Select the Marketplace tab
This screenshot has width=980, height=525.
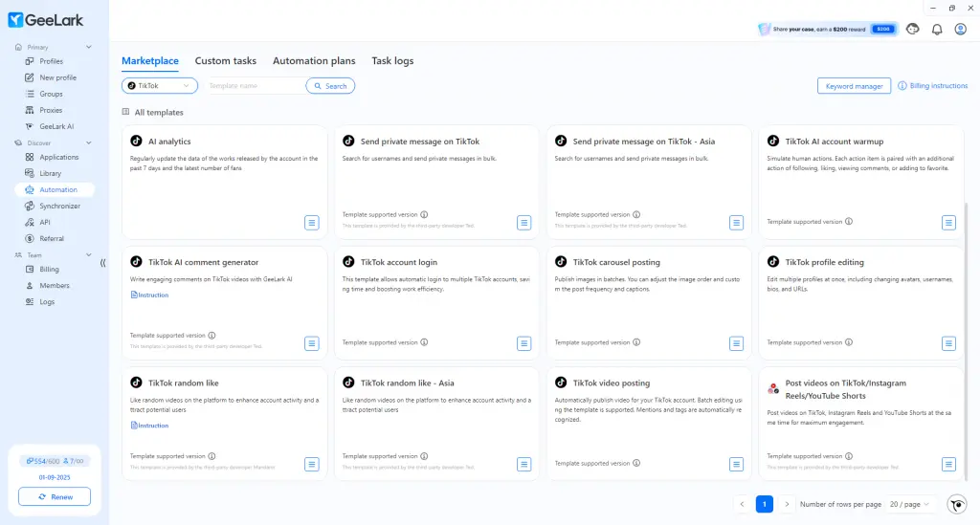(150, 60)
